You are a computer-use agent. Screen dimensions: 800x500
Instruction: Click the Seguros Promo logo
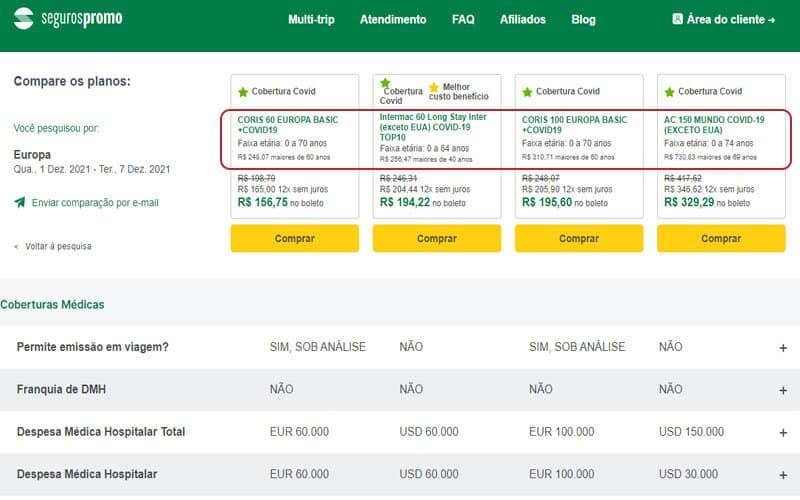click(67, 19)
